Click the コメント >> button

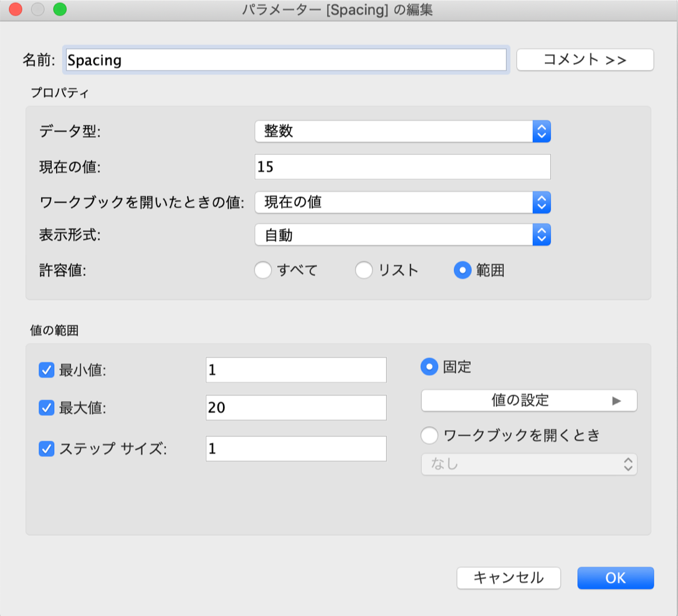(x=585, y=60)
